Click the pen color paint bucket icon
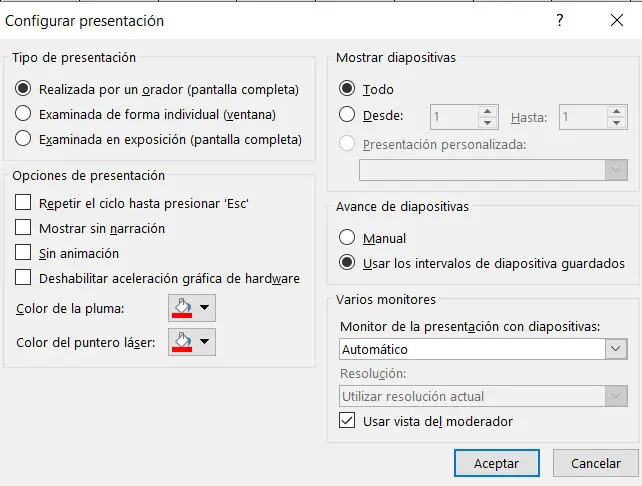Screen dimensions: 642x486 tap(182, 308)
